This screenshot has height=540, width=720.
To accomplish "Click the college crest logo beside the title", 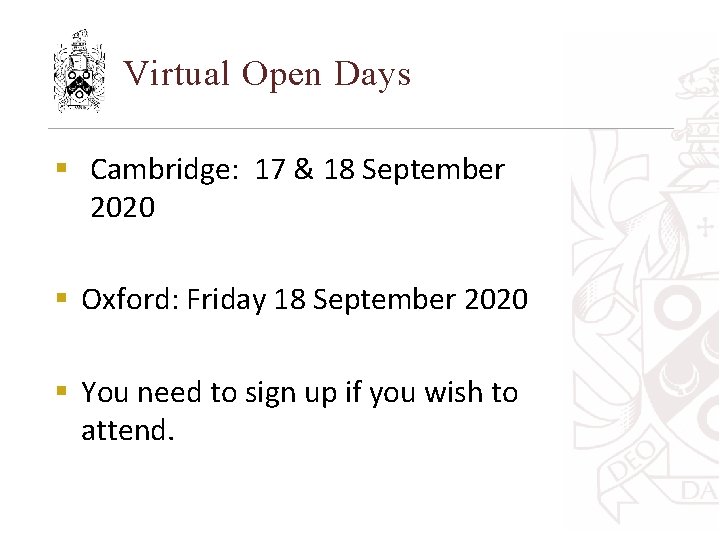I will (x=79, y=71).
